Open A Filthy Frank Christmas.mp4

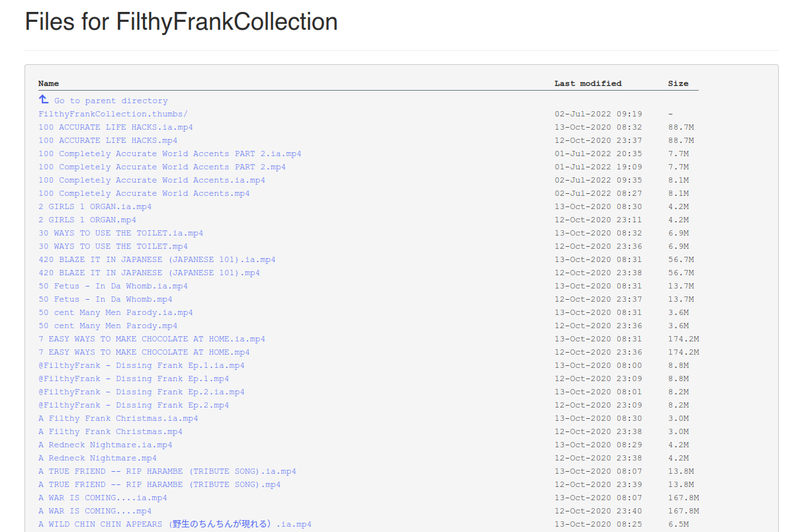[x=111, y=431]
